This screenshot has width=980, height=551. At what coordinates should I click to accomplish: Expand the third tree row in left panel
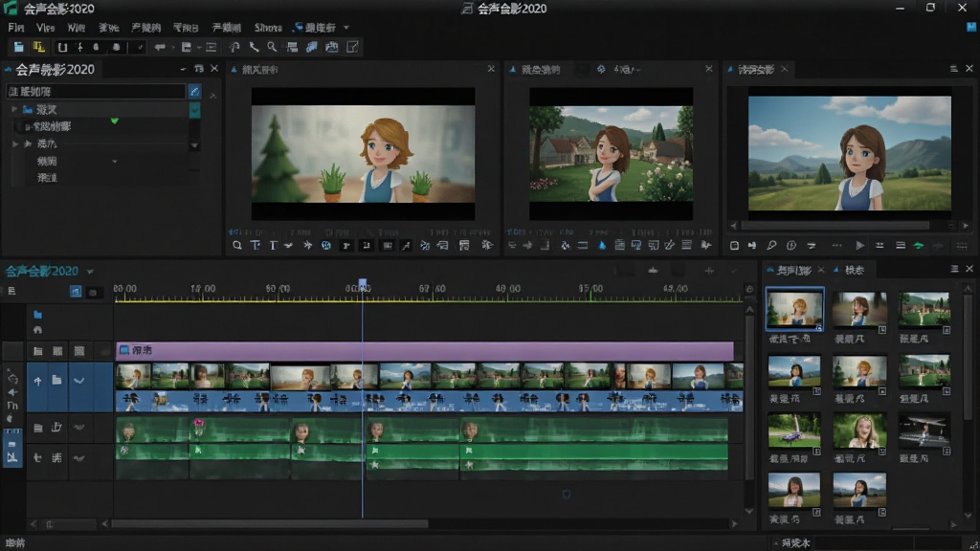[x=15, y=143]
